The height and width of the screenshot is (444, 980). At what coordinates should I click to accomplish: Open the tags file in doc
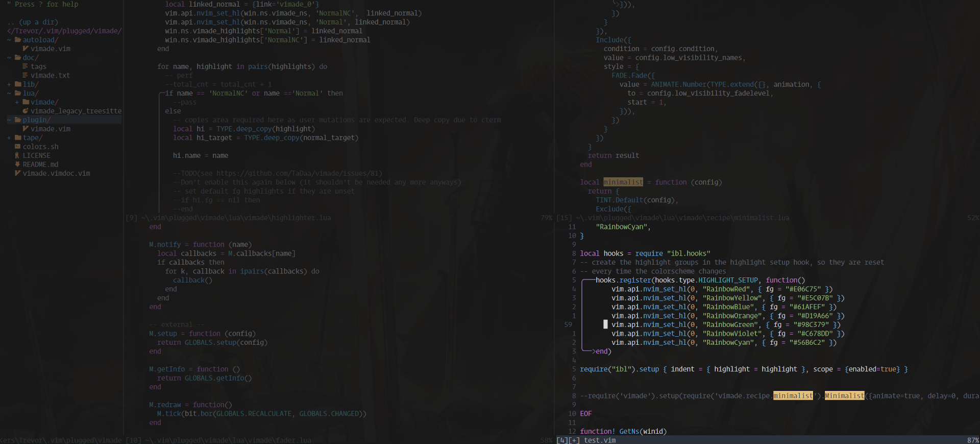(x=38, y=66)
